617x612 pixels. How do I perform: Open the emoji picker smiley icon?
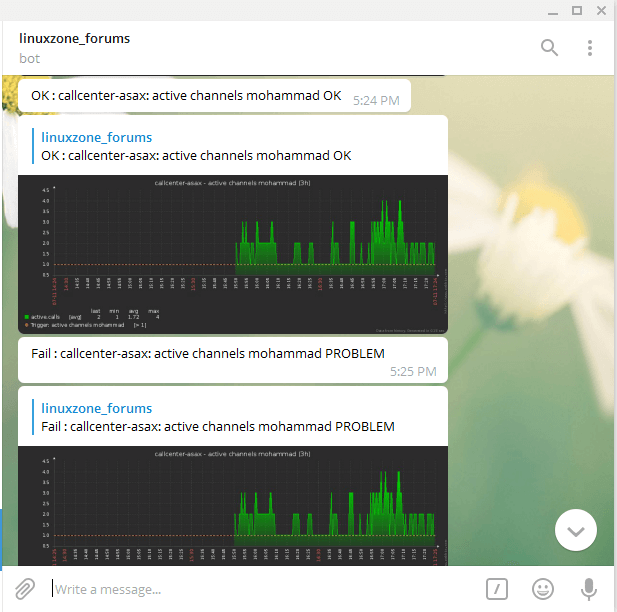click(543, 588)
